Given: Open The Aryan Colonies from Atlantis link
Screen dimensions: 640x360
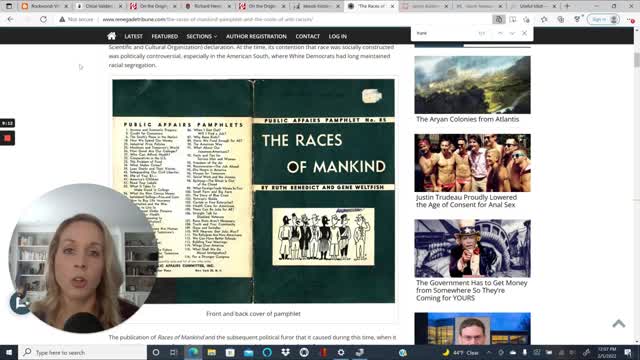Looking at the screenshot, I should coord(468,119).
